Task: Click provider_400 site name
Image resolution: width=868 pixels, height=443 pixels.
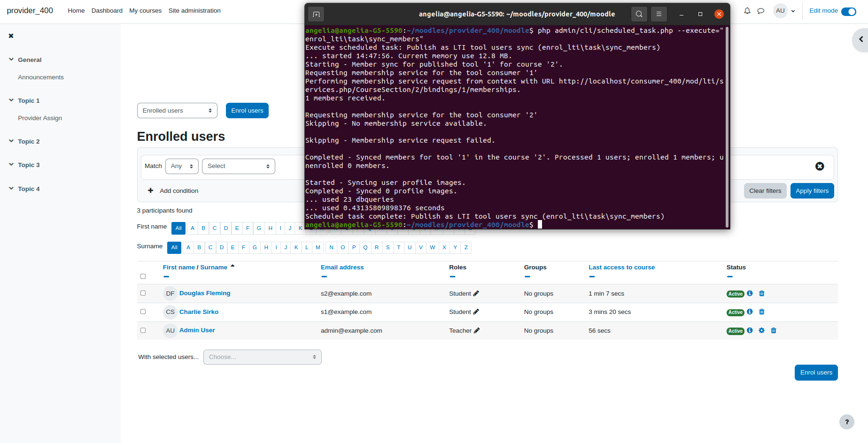Action: click(x=30, y=11)
